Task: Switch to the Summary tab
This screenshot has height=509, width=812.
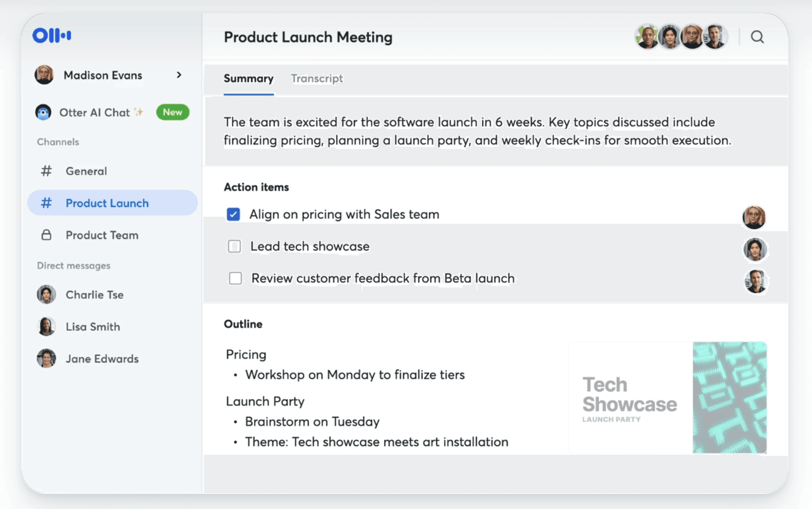Action: [248, 79]
